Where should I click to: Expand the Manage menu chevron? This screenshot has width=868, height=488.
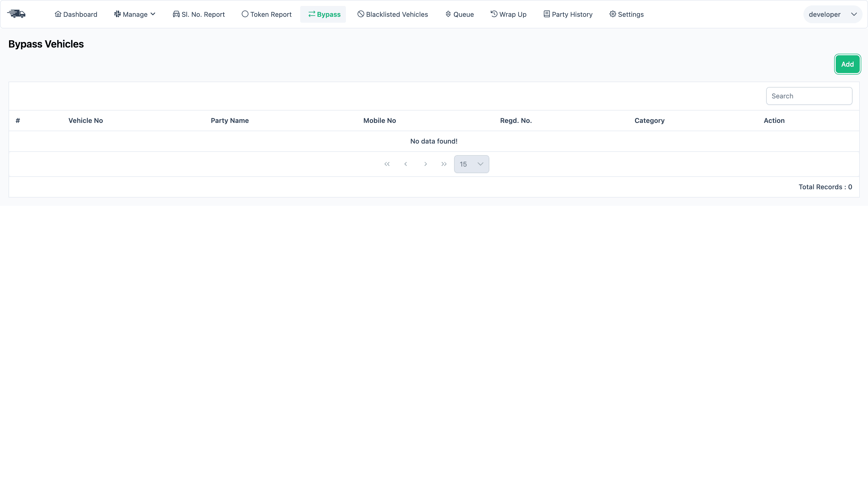pyautogui.click(x=153, y=14)
